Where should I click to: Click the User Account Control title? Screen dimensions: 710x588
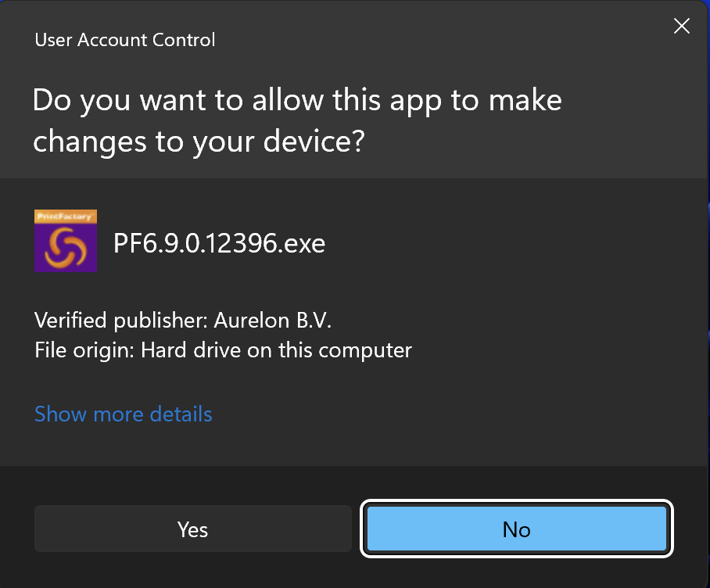pos(125,39)
